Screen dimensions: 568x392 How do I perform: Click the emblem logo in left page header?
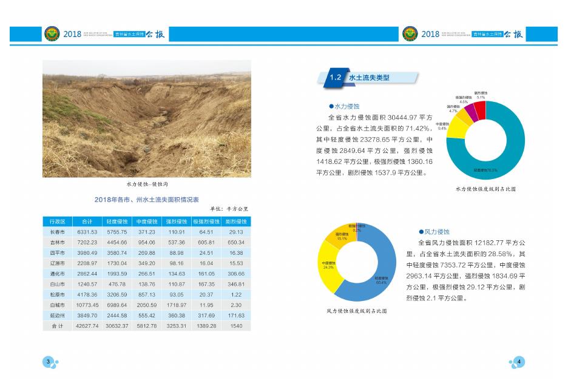click(x=52, y=34)
